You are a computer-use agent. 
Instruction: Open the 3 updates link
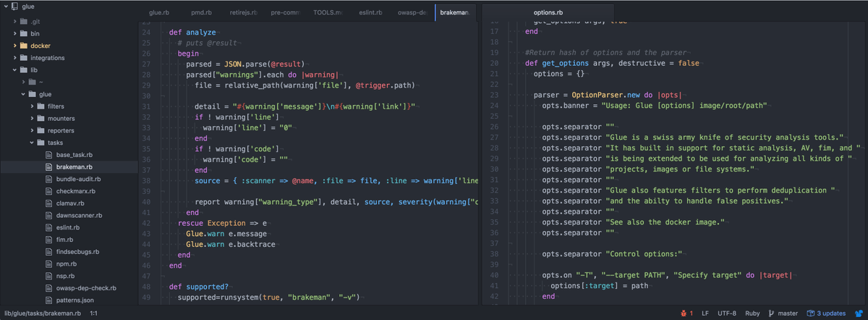click(832, 313)
